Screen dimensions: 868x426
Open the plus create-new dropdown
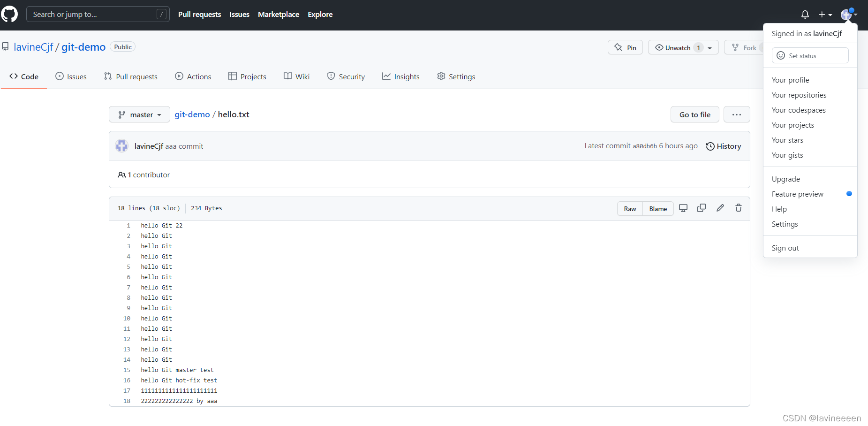[x=825, y=15]
